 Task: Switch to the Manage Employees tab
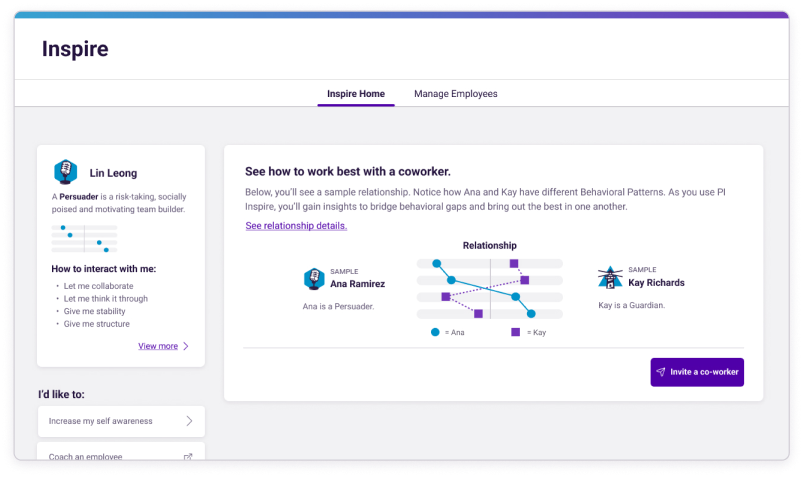click(456, 94)
